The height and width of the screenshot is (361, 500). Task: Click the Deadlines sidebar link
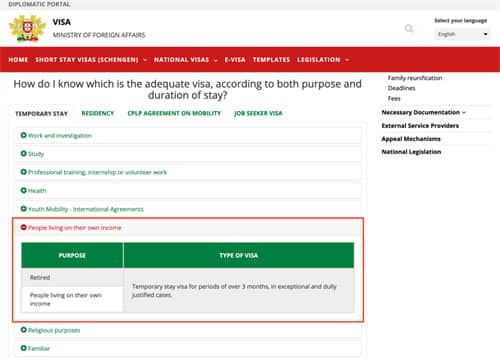point(401,88)
